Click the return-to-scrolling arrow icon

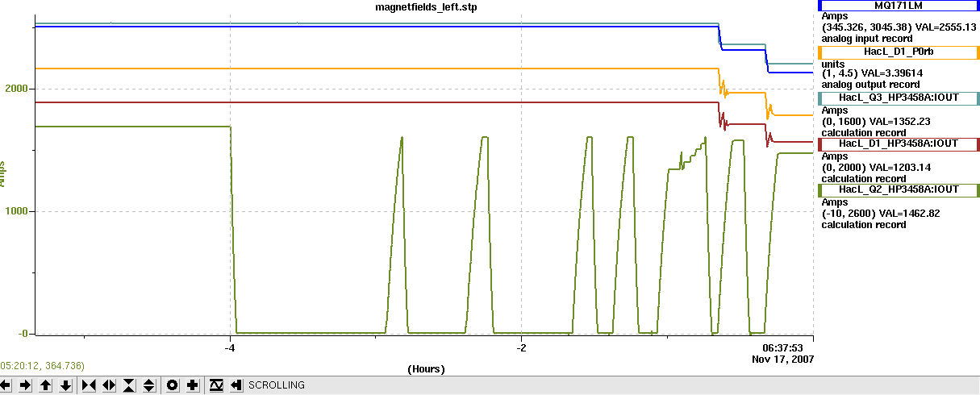point(236,385)
